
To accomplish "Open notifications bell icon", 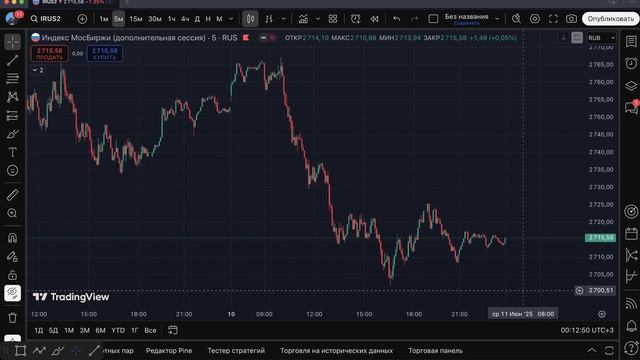I will tap(631, 326).
